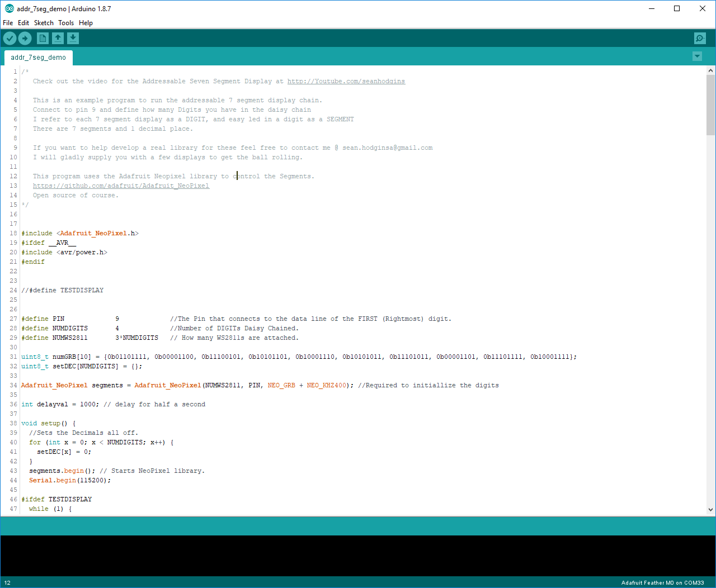Create a new sketch via toolbar icon
Screen dimensions: 716x588
point(43,38)
